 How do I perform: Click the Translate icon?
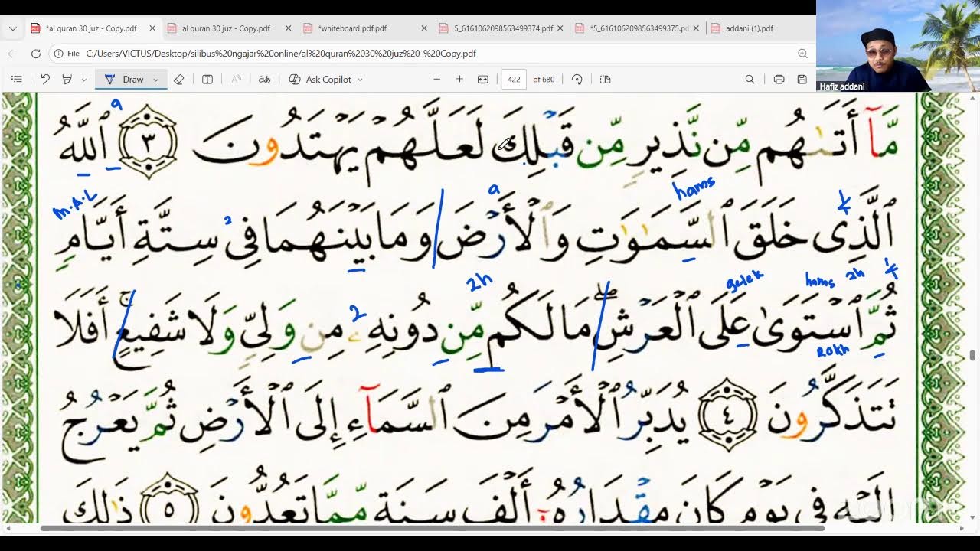tap(264, 79)
